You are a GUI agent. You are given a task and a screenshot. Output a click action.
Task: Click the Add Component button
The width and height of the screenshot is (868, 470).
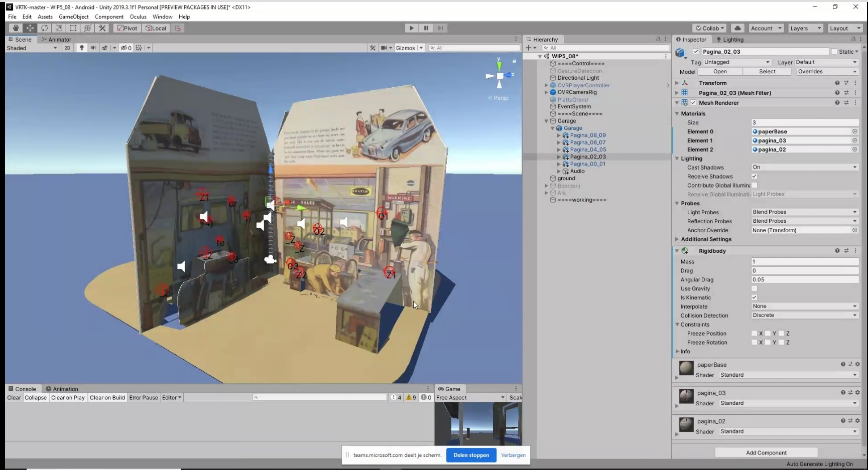pos(766,452)
